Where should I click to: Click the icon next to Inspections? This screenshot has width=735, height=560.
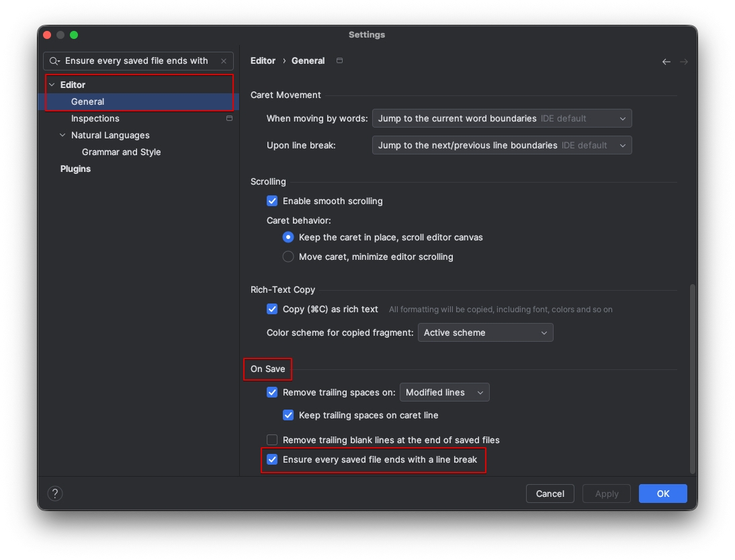point(229,119)
